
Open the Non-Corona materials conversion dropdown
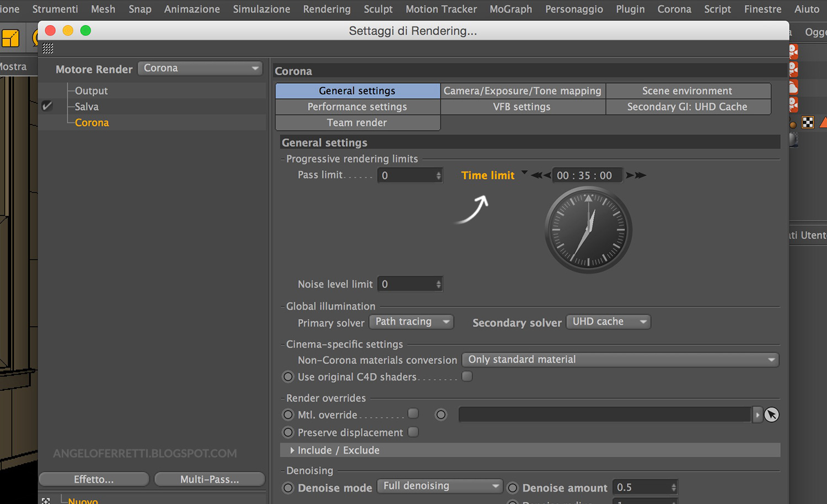620,360
